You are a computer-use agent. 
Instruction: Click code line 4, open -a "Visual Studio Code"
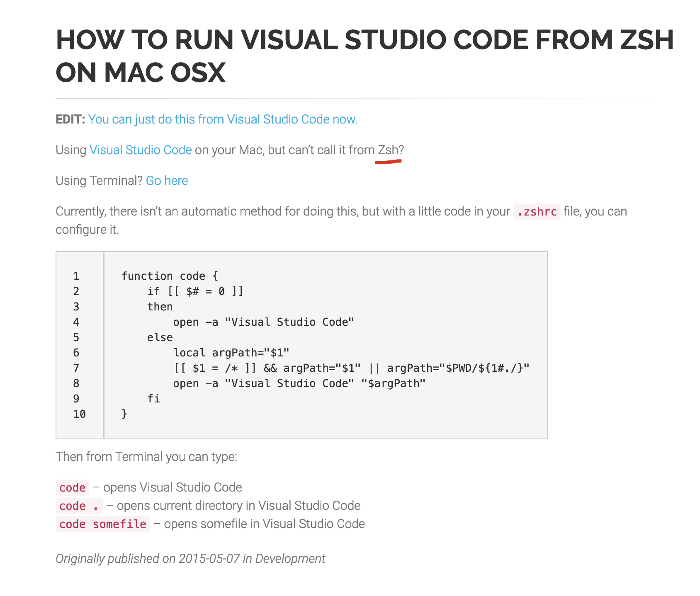(264, 322)
